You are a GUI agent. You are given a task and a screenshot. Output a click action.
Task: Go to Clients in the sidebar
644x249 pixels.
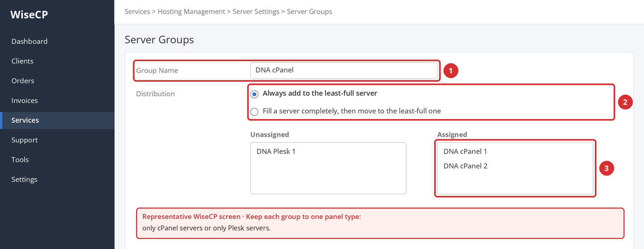pos(22,61)
